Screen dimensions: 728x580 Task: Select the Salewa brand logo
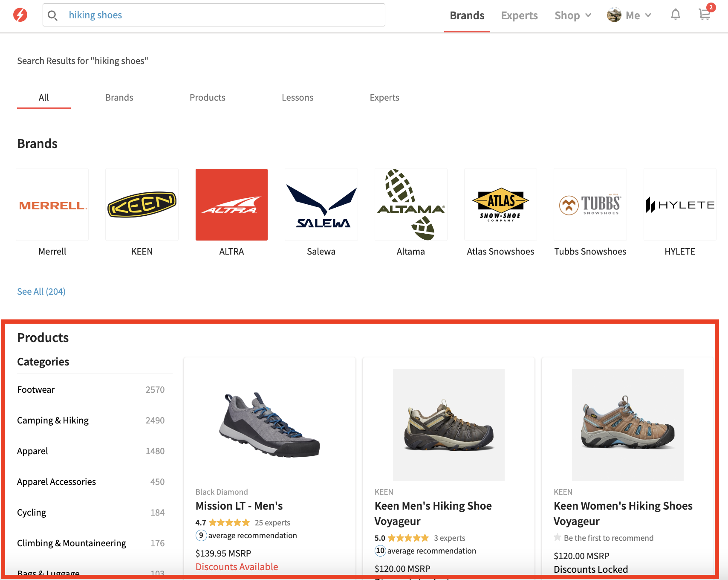[321, 205]
